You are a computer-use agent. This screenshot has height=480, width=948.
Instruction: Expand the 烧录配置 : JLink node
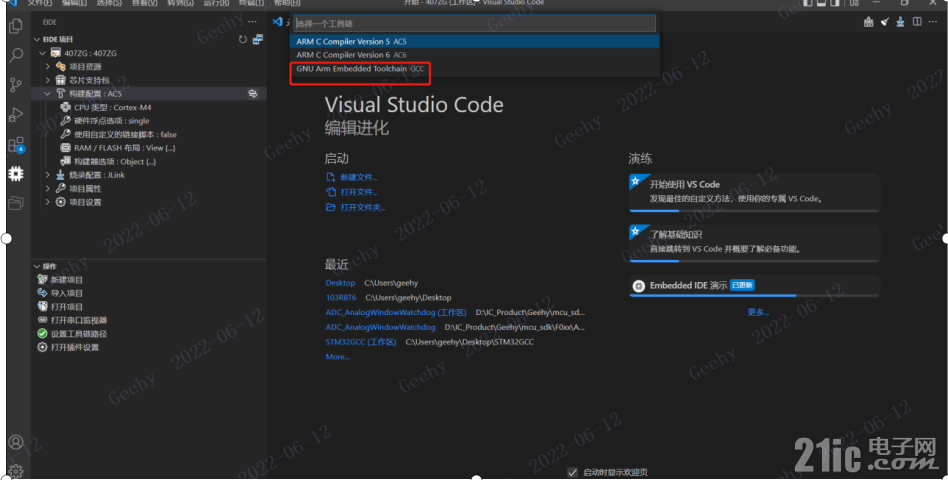pyautogui.click(x=48, y=175)
